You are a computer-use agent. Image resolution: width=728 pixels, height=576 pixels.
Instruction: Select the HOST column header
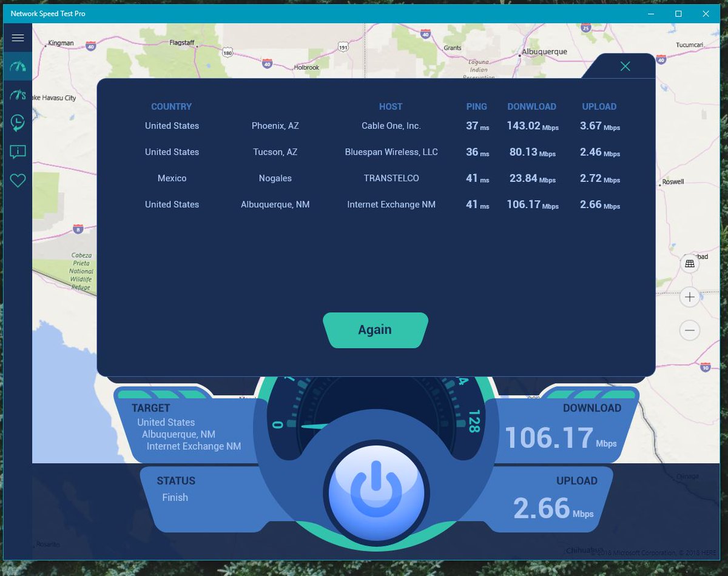click(391, 107)
